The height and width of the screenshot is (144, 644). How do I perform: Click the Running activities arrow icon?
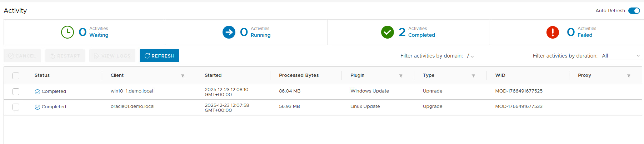click(229, 32)
